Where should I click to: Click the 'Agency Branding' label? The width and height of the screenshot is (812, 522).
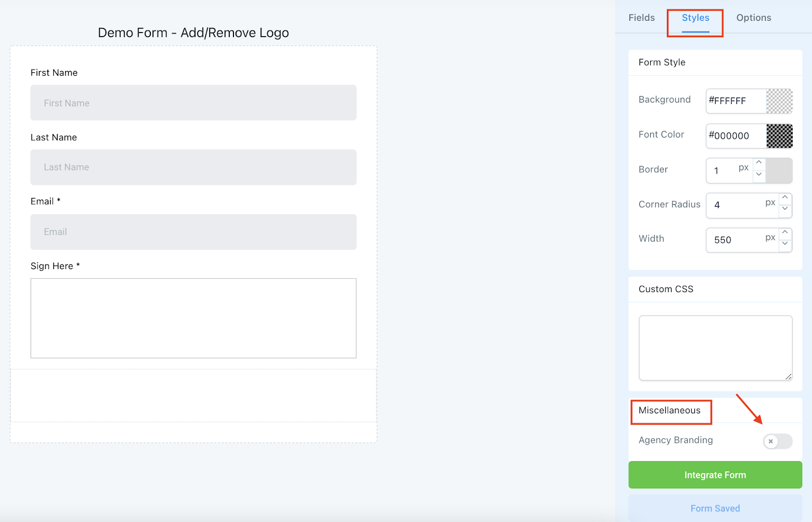click(675, 440)
